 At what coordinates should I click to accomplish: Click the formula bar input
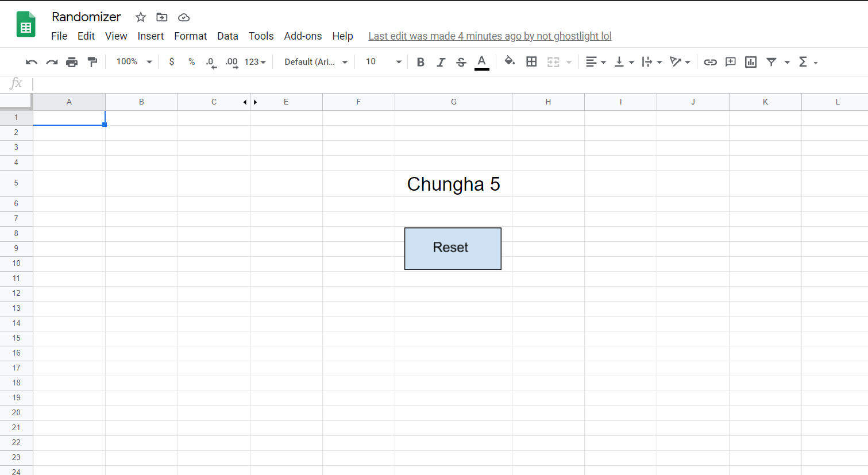pyautogui.click(x=448, y=84)
